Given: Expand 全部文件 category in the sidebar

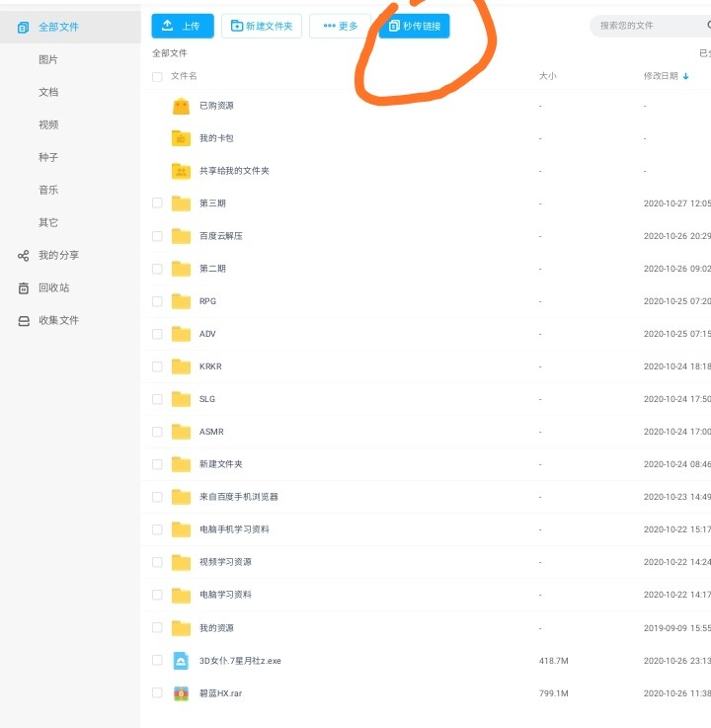Looking at the screenshot, I should (x=59, y=28).
